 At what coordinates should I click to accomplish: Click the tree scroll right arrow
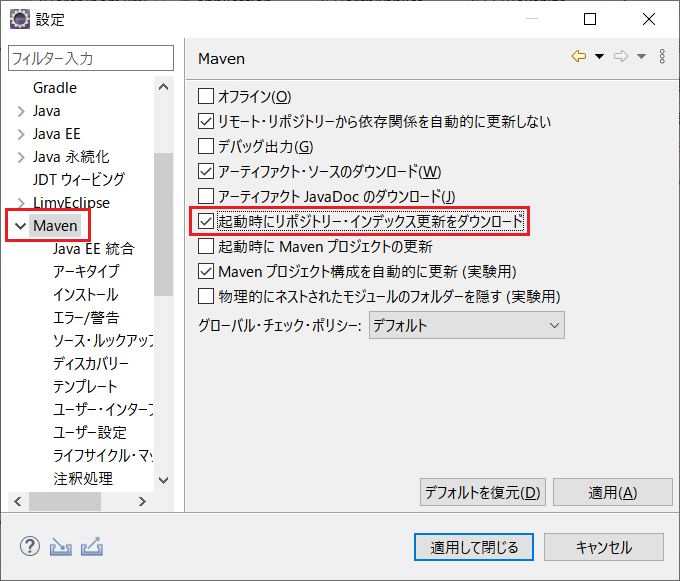coord(142,502)
